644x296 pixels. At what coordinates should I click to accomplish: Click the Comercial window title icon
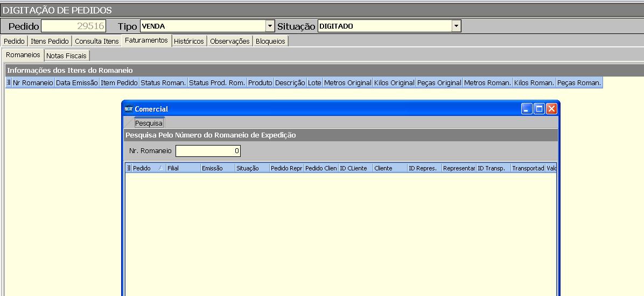click(x=128, y=109)
